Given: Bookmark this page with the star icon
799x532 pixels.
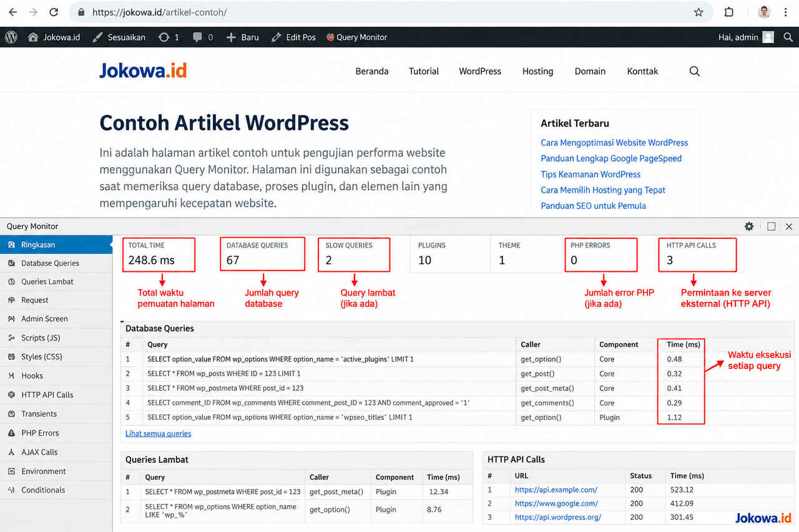Looking at the screenshot, I should click(699, 12).
